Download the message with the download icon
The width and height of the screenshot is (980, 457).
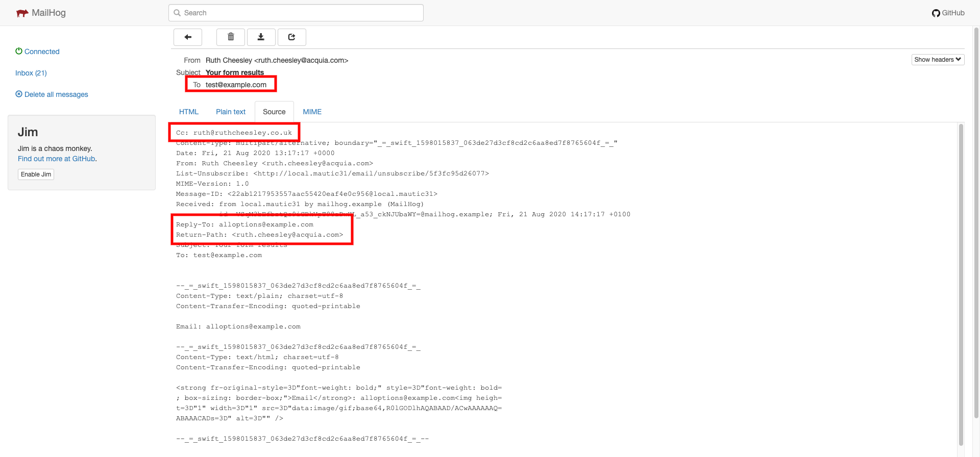[261, 37]
